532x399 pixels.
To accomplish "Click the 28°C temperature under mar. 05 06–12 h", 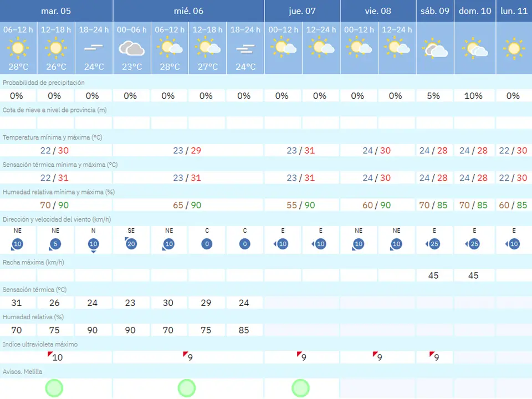I will 18,67.
